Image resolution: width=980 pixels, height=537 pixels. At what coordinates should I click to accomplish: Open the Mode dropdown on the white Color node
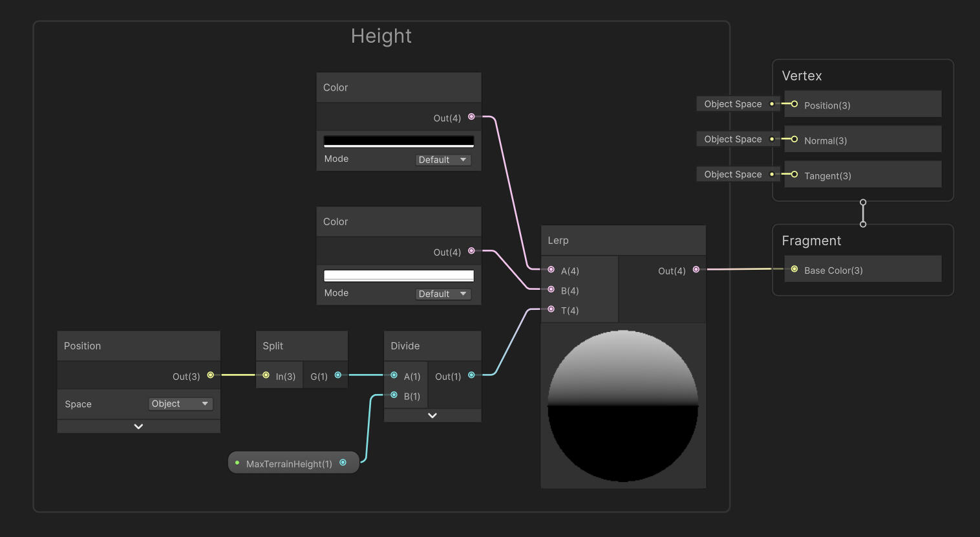tap(443, 294)
